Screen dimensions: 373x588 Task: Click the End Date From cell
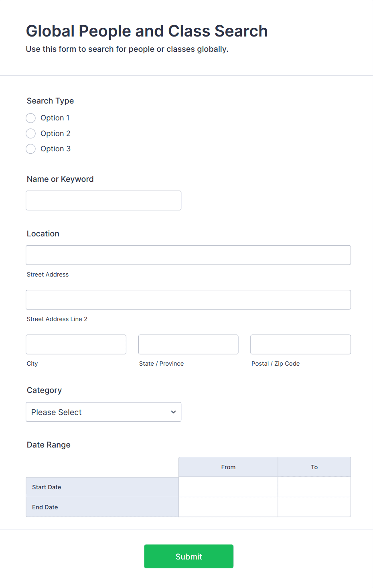(x=228, y=507)
